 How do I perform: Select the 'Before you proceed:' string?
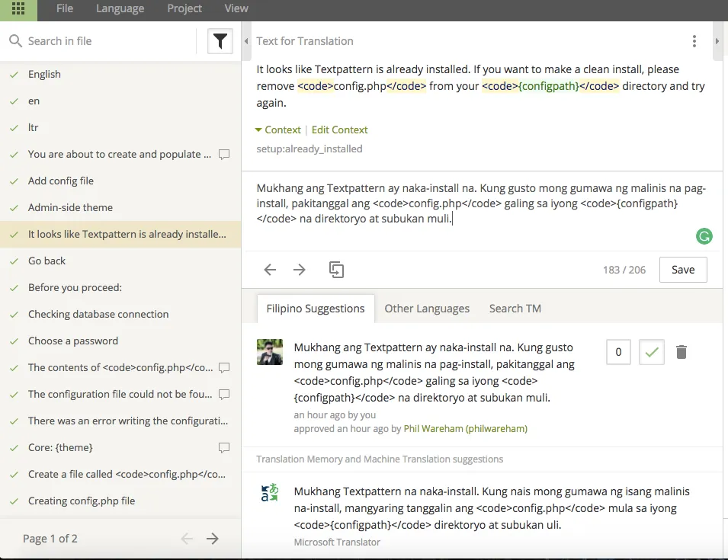tap(120, 288)
